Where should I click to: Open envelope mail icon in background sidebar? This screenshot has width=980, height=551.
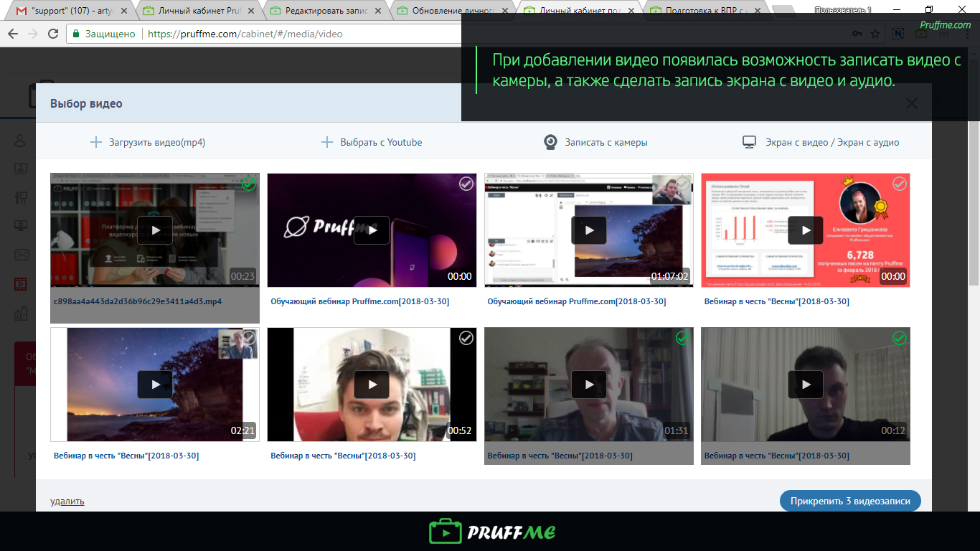point(21,255)
